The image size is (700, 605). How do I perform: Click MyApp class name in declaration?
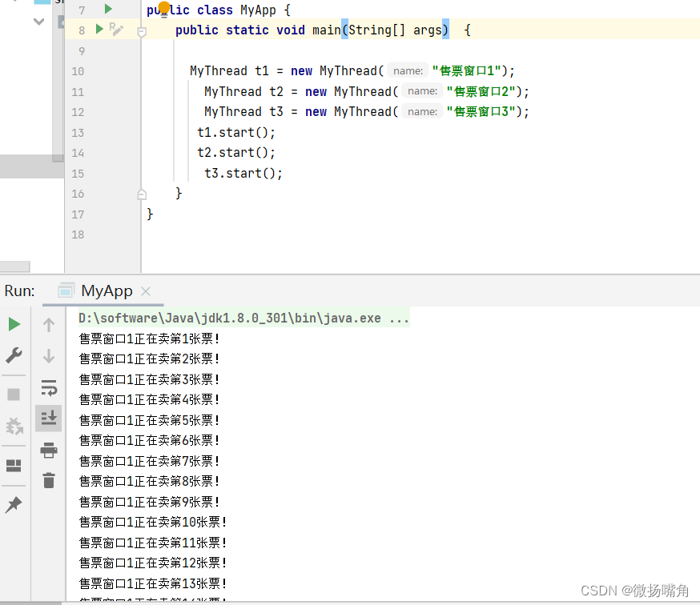[x=258, y=10]
